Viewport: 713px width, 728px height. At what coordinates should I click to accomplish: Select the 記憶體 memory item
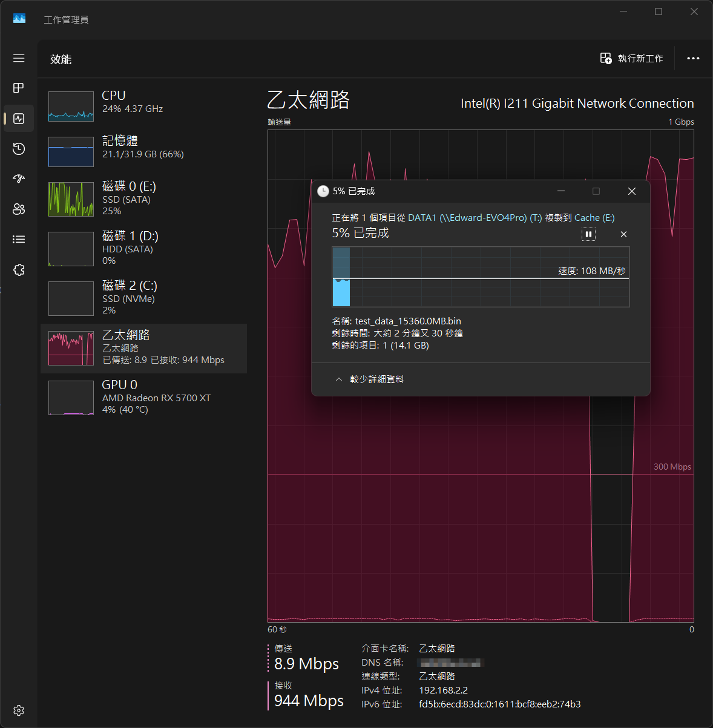click(x=143, y=151)
